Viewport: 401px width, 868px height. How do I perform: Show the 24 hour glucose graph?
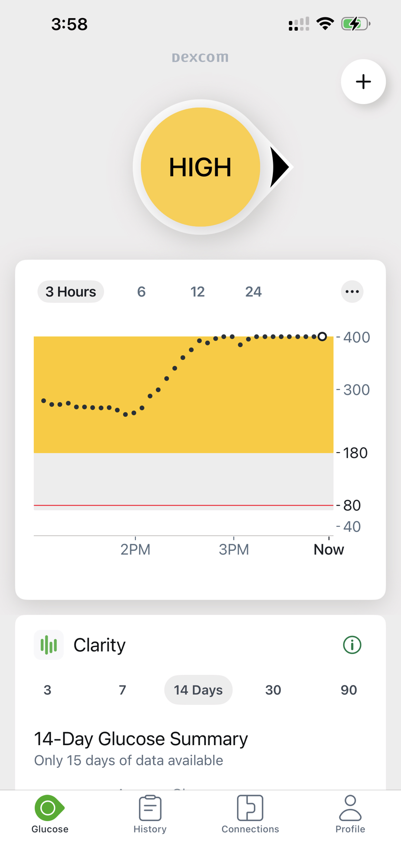point(253,292)
